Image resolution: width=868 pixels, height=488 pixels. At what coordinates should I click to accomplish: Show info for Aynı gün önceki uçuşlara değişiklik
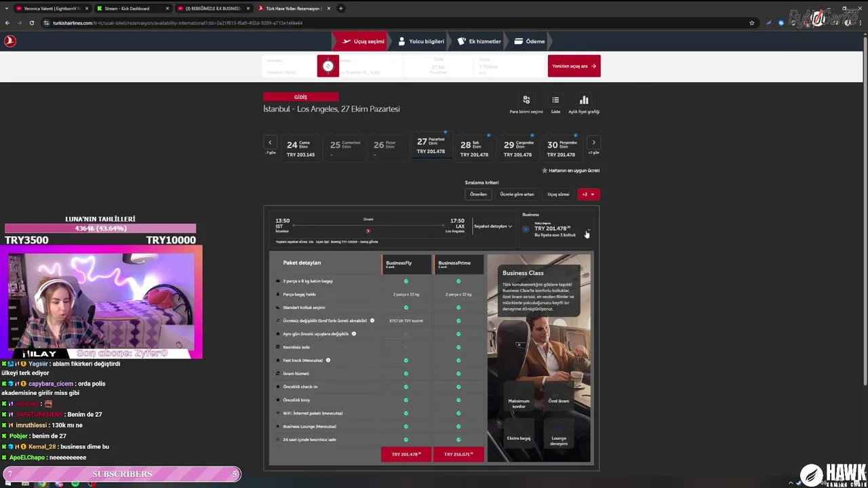point(354,333)
